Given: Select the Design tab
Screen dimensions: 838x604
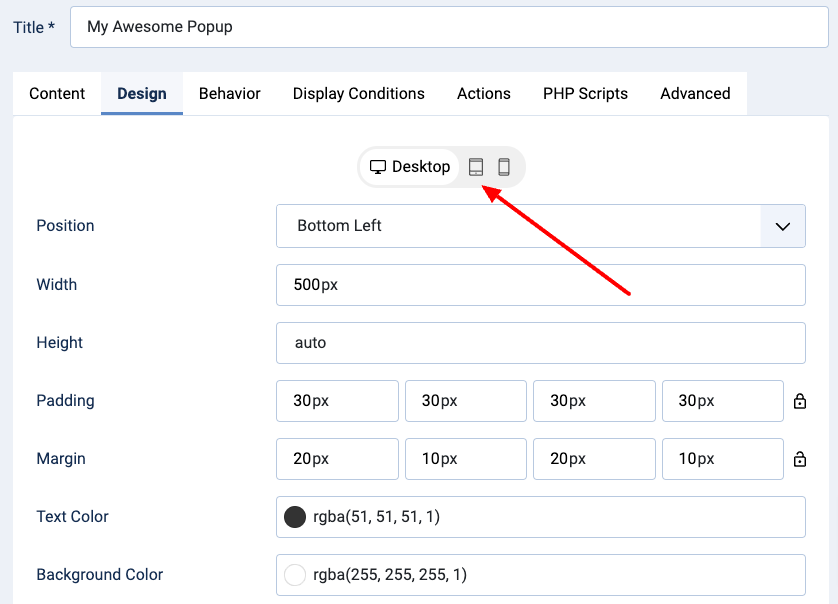Looking at the screenshot, I should click(x=142, y=94).
